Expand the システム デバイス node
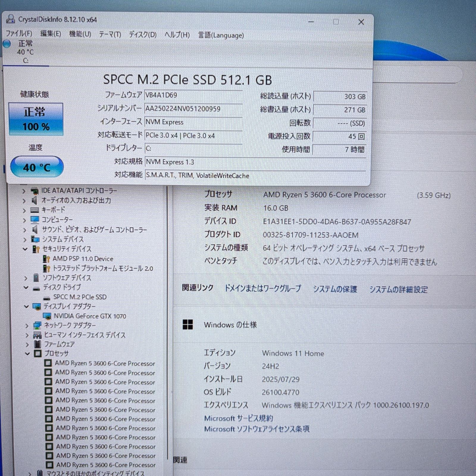The width and height of the screenshot is (476, 476). 25,239
